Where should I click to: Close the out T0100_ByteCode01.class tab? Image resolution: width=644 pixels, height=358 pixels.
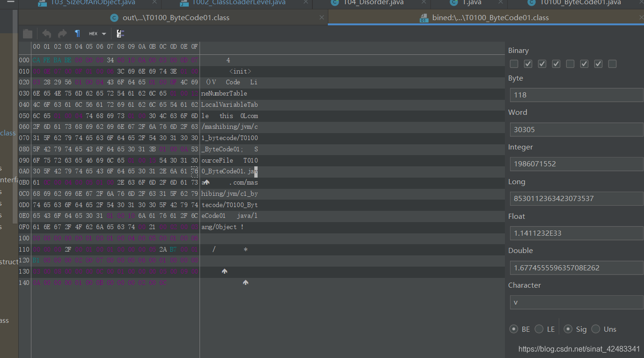tap(321, 18)
